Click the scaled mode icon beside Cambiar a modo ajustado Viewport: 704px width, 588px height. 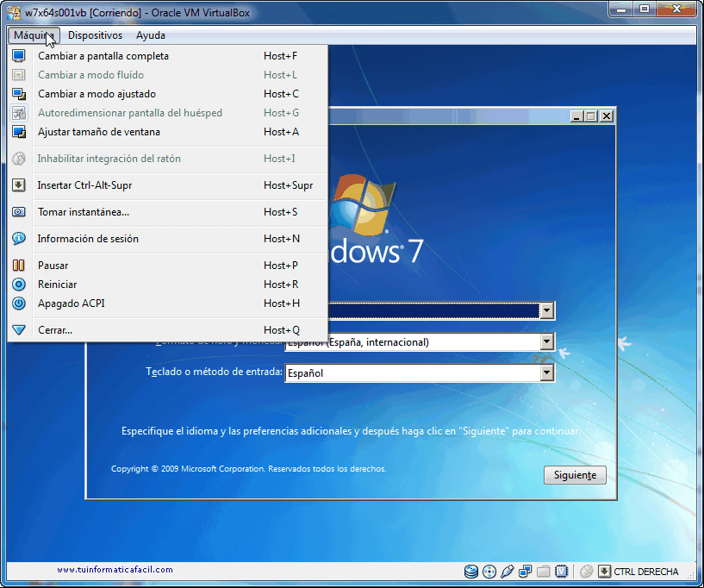pos(18,94)
